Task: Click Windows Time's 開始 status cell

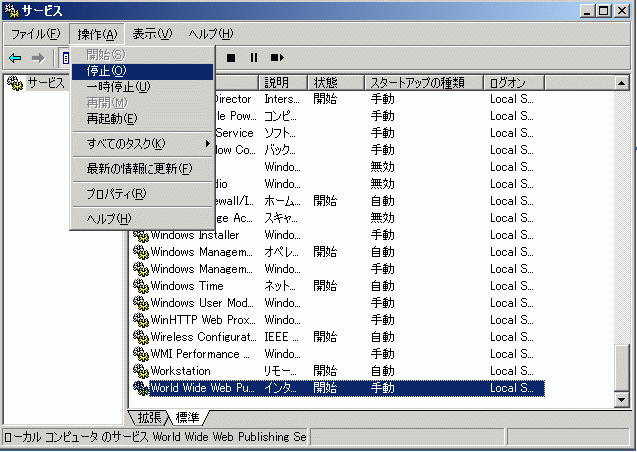Action: pos(325,286)
